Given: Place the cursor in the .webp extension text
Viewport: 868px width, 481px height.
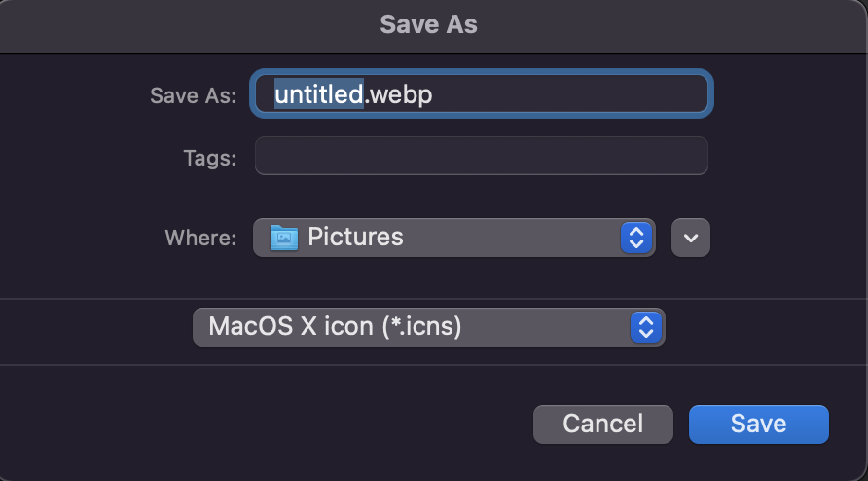Looking at the screenshot, I should pos(398,95).
